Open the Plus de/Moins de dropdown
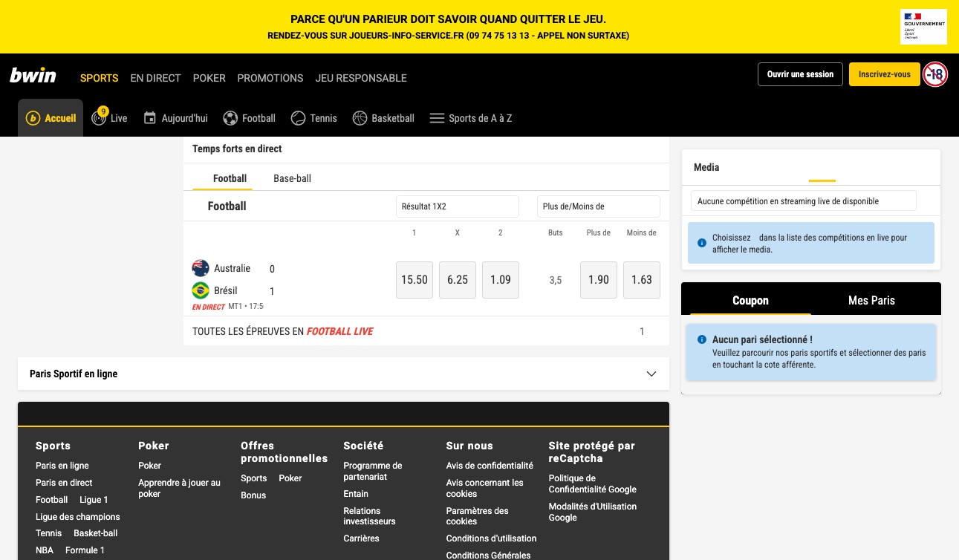Viewport: 959px width, 560px height. [x=598, y=206]
